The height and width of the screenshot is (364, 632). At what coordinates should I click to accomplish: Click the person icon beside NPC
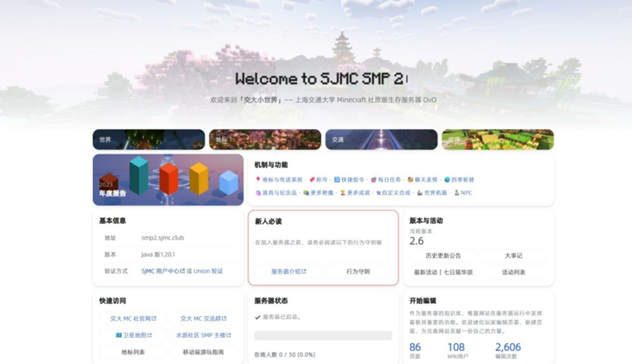tap(457, 193)
